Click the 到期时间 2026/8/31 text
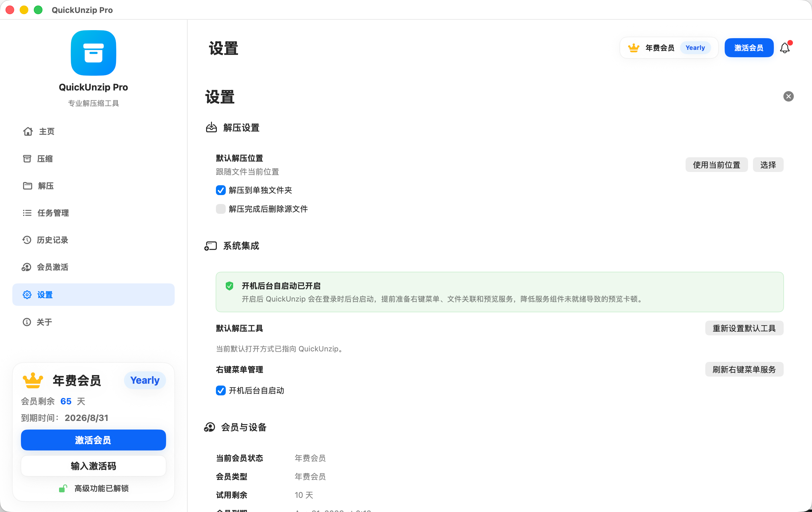 (x=65, y=418)
